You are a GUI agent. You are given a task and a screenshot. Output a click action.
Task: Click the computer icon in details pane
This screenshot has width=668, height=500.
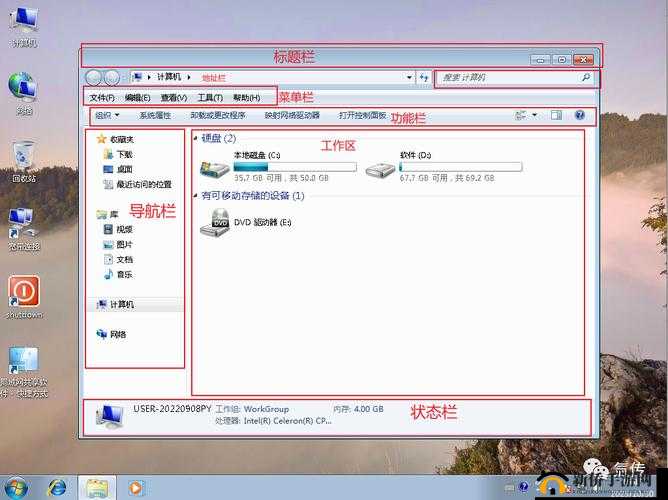point(110,417)
